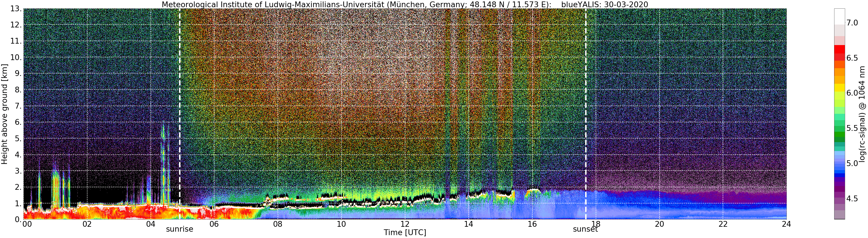Click the yellow colorbar segment near 6.0
This screenshot has height=238, width=868.
pos(839,88)
